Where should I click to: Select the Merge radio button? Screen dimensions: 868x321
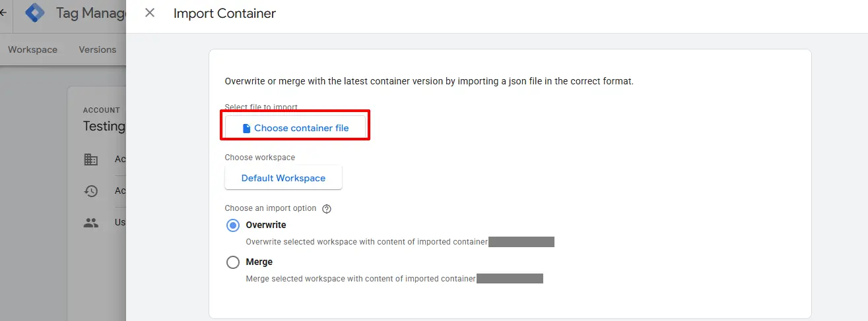[x=233, y=262]
